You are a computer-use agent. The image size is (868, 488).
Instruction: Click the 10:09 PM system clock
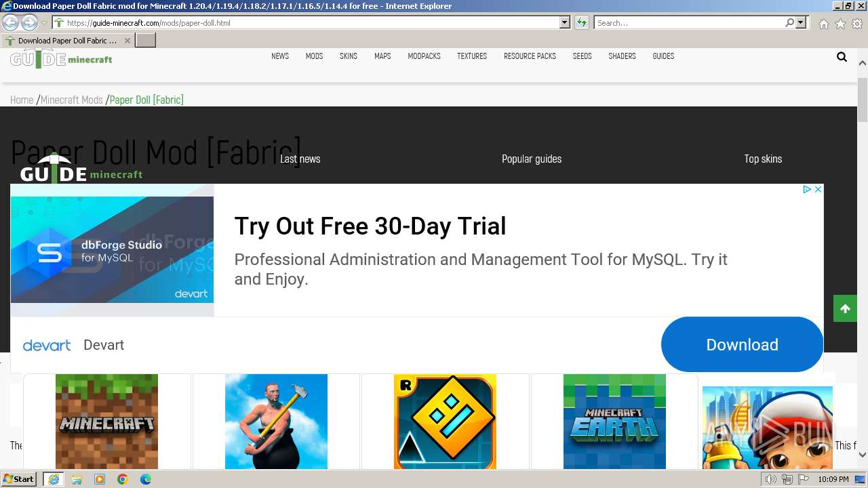(x=833, y=479)
